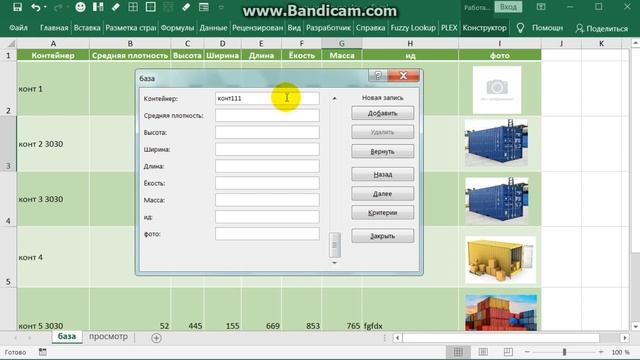This screenshot has height=360, width=640.
Task: Click the ид input field
Action: point(267,217)
